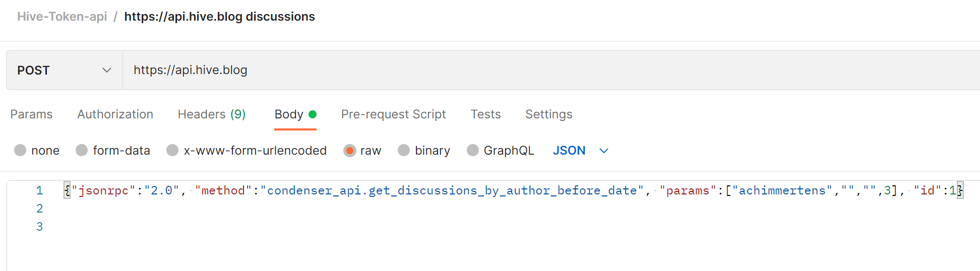Click the "id" key in the body

coord(928,190)
